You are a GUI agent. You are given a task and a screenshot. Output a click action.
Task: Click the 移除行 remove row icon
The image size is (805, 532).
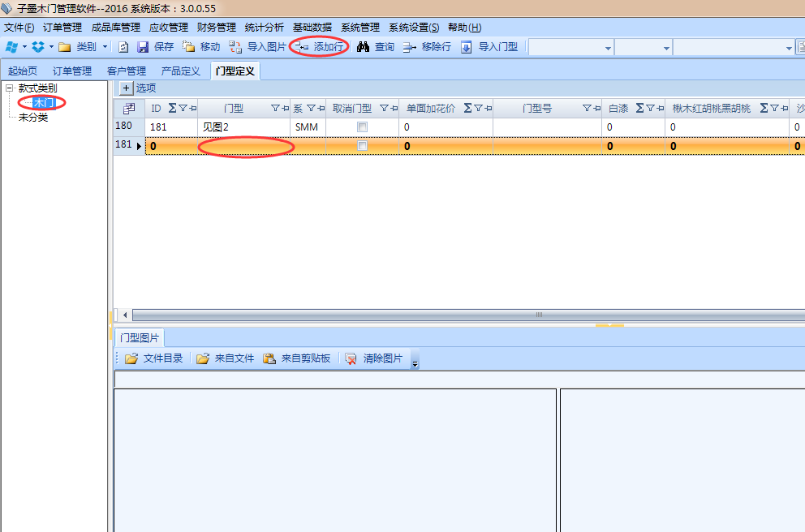point(410,47)
